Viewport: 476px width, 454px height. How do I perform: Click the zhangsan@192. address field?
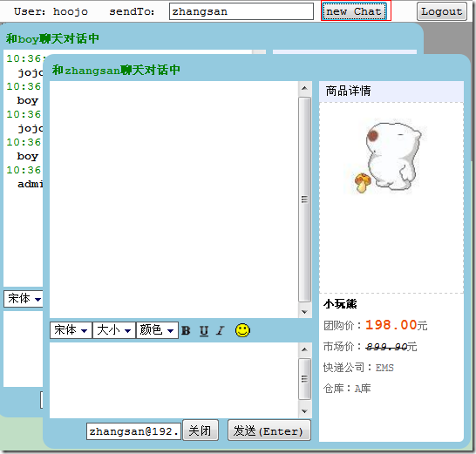point(134,431)
